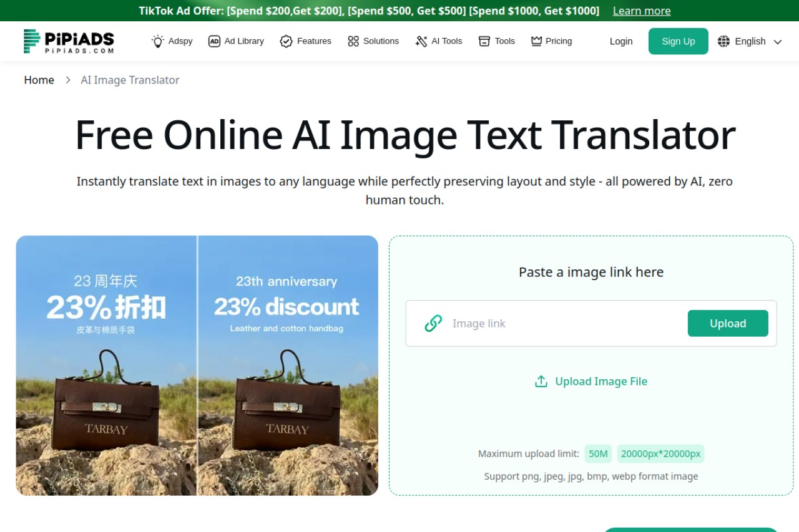This screenshot has height=532, width=799.
Task: Open the AI Tools menu
Action: (439, 41)
